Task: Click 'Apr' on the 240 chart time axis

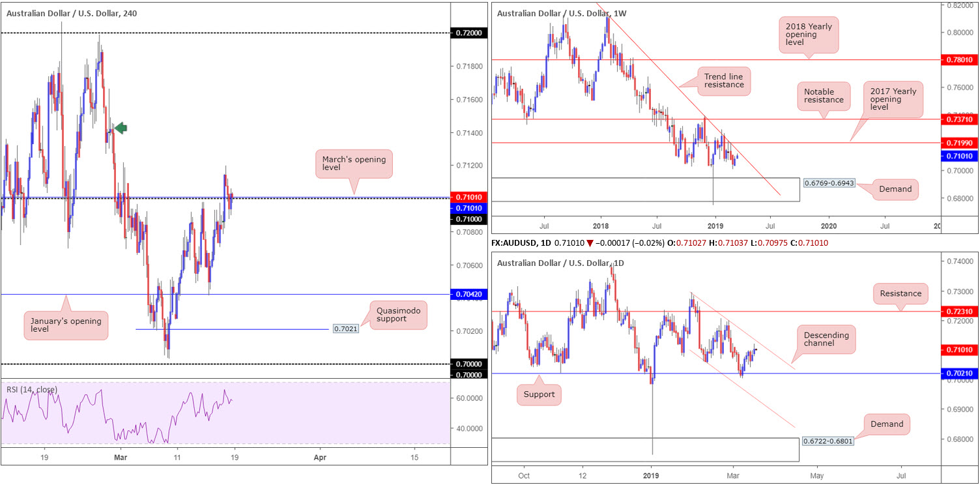Action: [320, 458]
